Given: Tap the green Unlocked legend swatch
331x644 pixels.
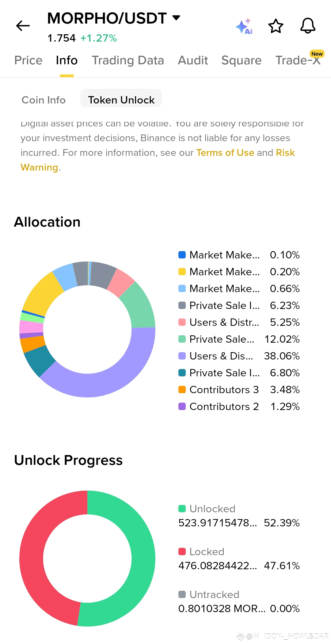Looking at the screenshot, I should 182,509.
